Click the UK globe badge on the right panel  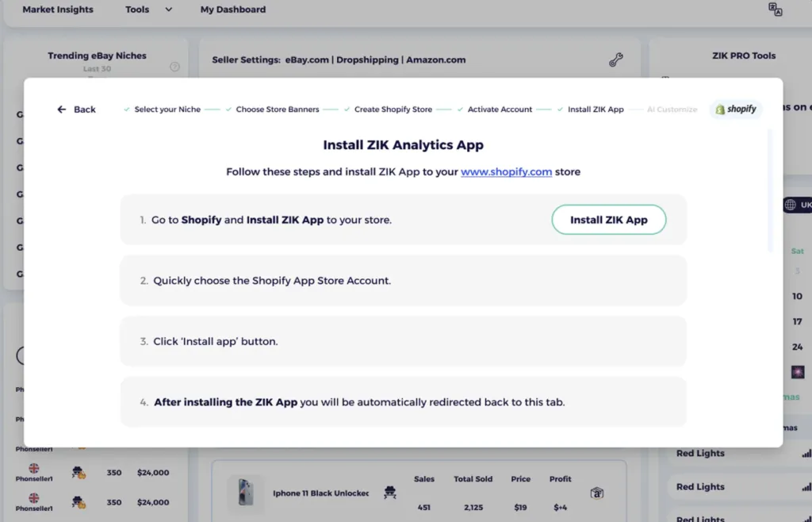pos(795,205)
